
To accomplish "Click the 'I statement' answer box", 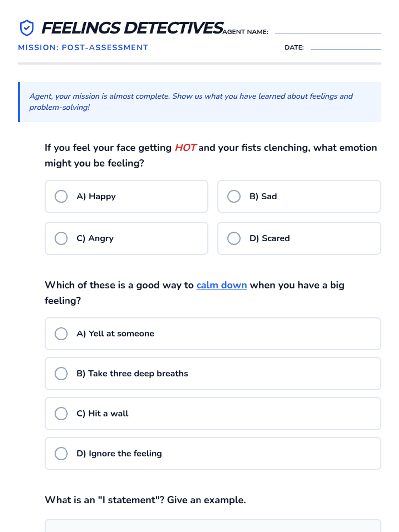I will pos(213,526).
